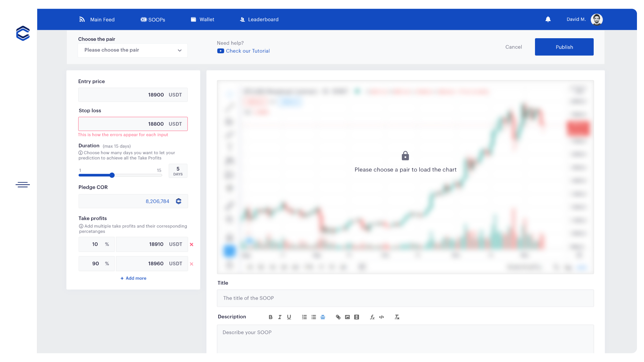This screenshot has width=644, height=362.
Task: Click the Leaderboard navigation tab
Action: (x=263, y=19)
